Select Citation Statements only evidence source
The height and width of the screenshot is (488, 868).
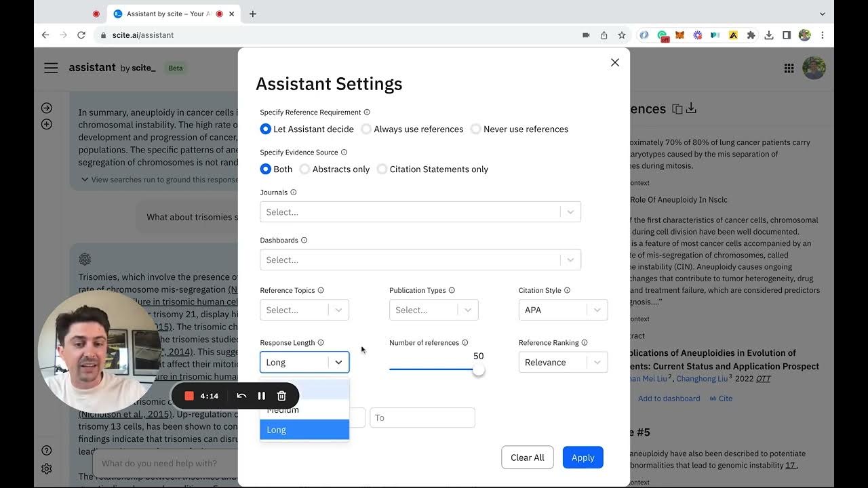(x=433, y=169)
